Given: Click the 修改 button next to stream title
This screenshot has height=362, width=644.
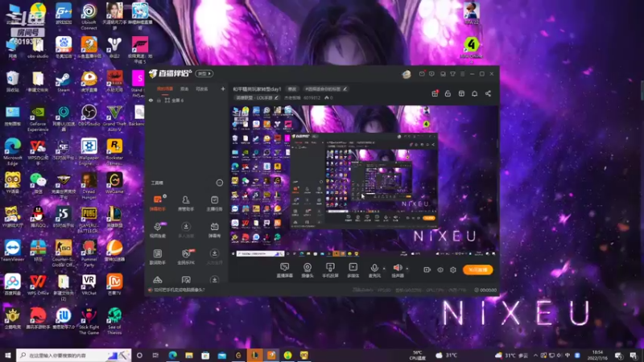Looking at the screenshot, I should (292, 88).
